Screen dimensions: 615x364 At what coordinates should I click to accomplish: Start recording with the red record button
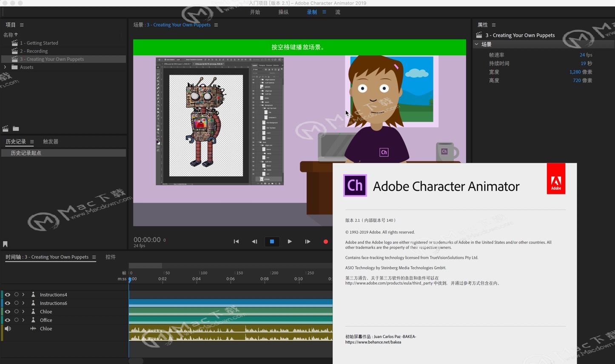326,242
